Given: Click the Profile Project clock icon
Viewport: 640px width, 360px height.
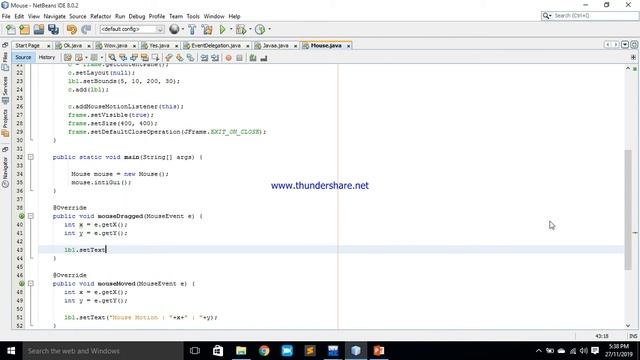Looking at the screenshot, I should [260, 29].
